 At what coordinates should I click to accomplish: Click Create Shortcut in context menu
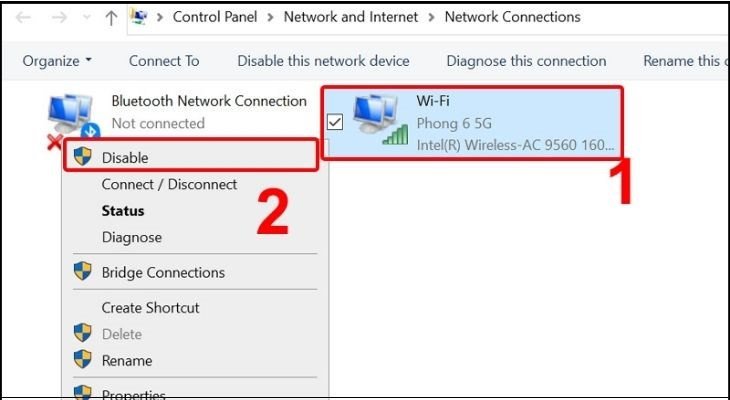tap(150, 307)
